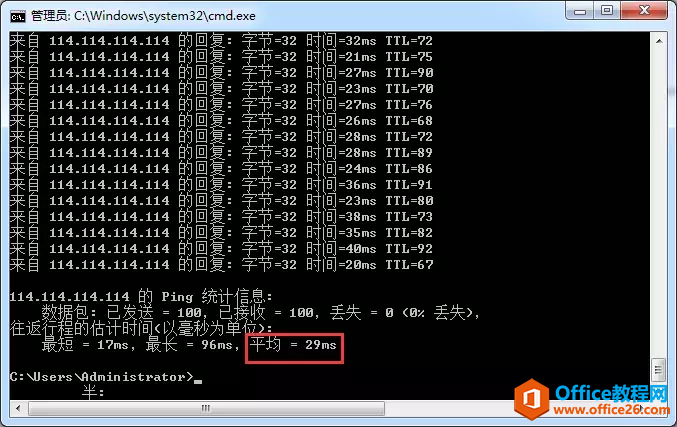Open the cmd.exe system menu icon
The width and height of the screenshot is (677, 427).
click(x=18, y=16)
